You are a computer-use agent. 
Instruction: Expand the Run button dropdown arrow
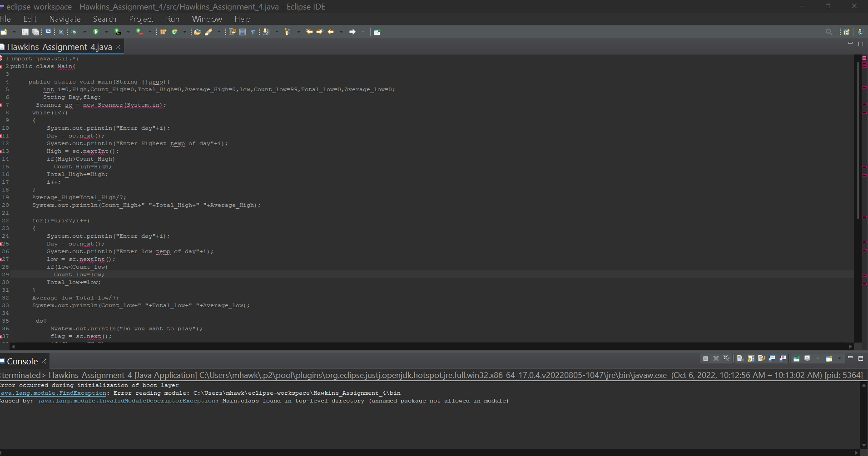tap(106, 32)
